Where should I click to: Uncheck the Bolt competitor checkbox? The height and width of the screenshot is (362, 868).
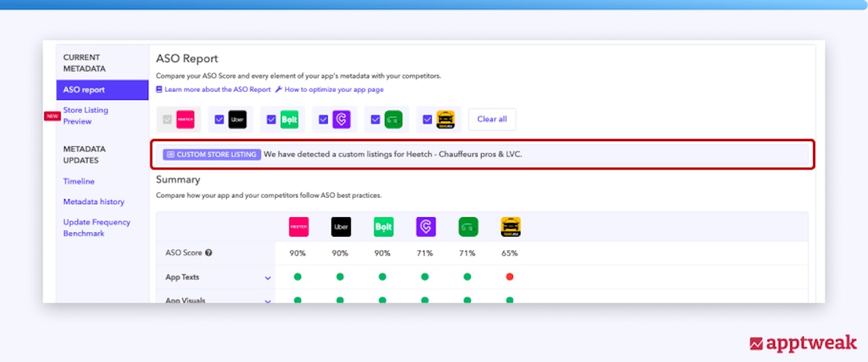click(x=271, y=119)
